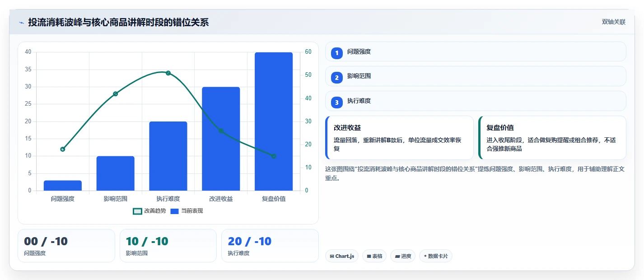Click the numbered badge 1 for 问题强度

337,53
